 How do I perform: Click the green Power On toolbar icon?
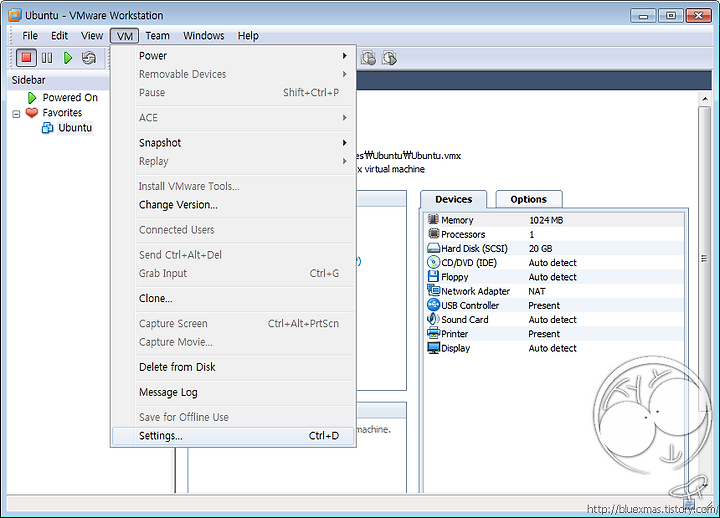[68, 58]
